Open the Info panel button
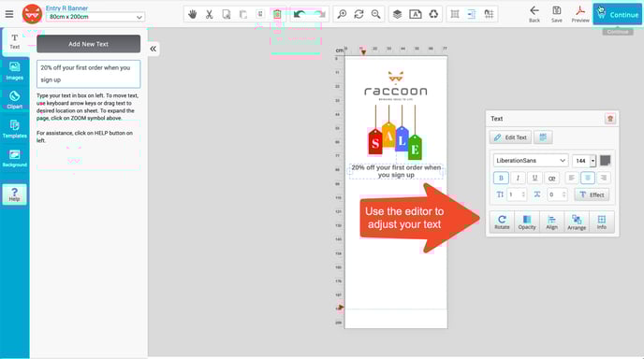This screenshot has width=644, height=359. click(x=601, y=222)
